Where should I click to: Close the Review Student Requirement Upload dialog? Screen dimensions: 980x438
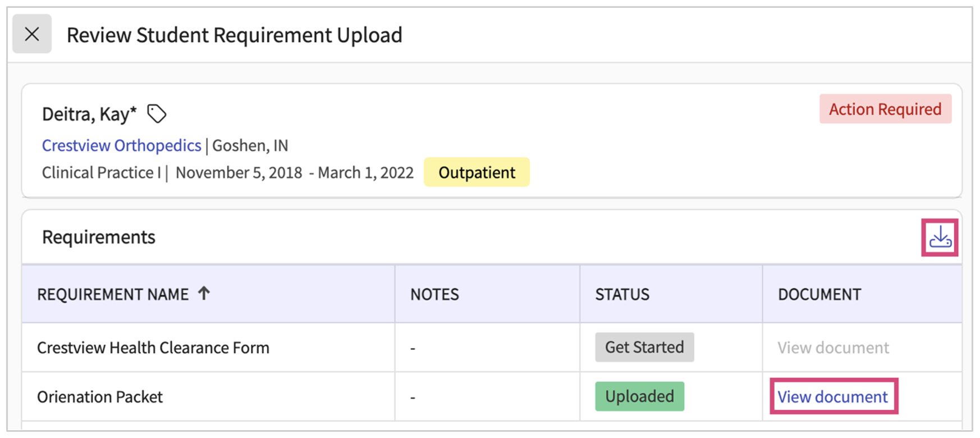(32, 34)
